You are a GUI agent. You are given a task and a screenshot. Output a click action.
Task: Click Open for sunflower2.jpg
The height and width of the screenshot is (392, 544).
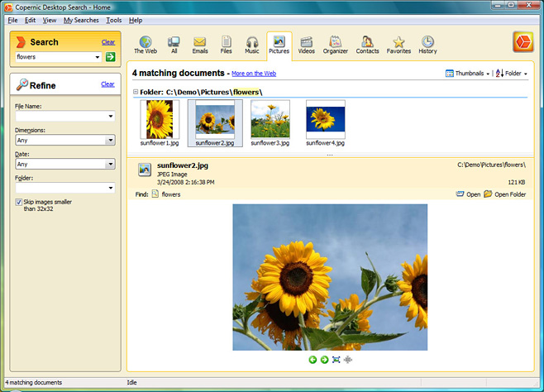(469, 194)
